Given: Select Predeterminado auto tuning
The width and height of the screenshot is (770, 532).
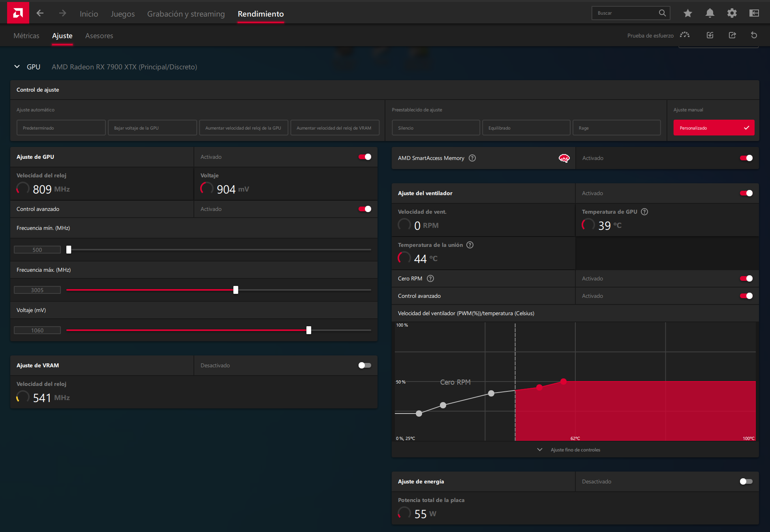Looking at the screenshot, I should coord(61,128).
